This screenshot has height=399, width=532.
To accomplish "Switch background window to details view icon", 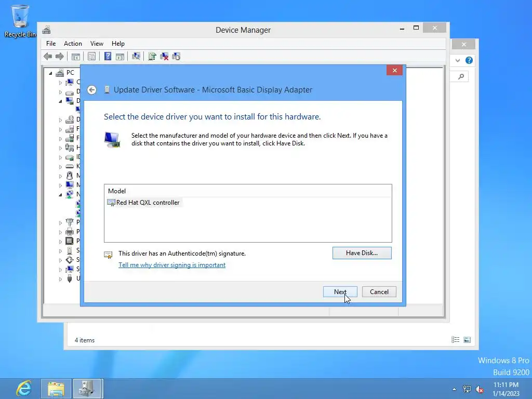I will [x=455, y=340].
